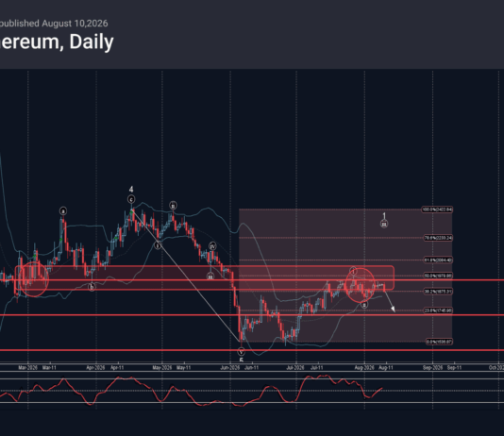Click the Aug-2026 date axis label
Image resolution: width=504 pixels, height=436 pixels.
[364, 367]
